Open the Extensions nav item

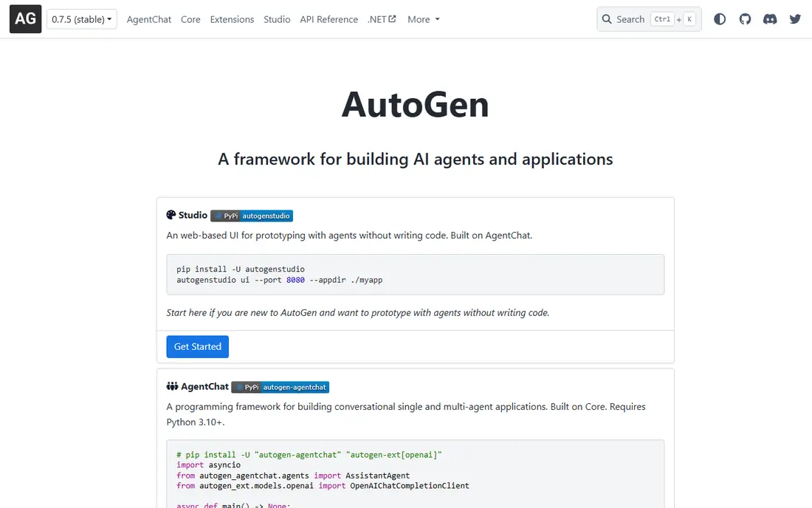coord(232,19)
